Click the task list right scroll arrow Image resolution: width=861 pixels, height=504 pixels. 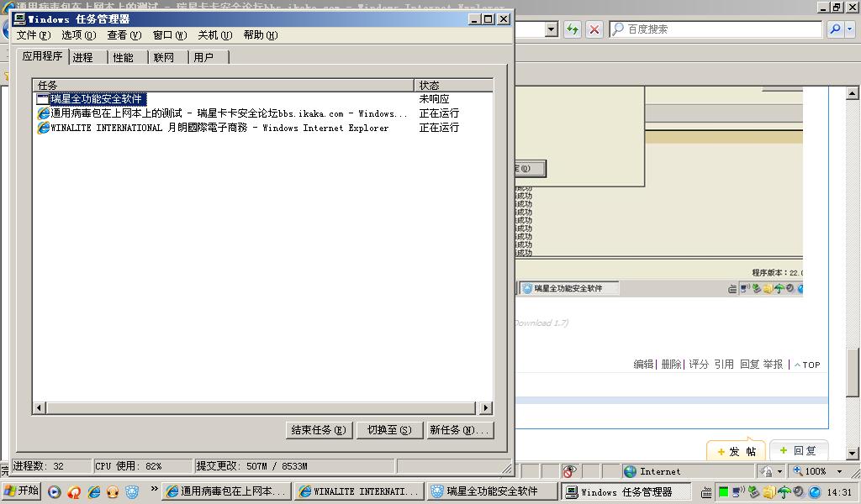coord(485,407)
